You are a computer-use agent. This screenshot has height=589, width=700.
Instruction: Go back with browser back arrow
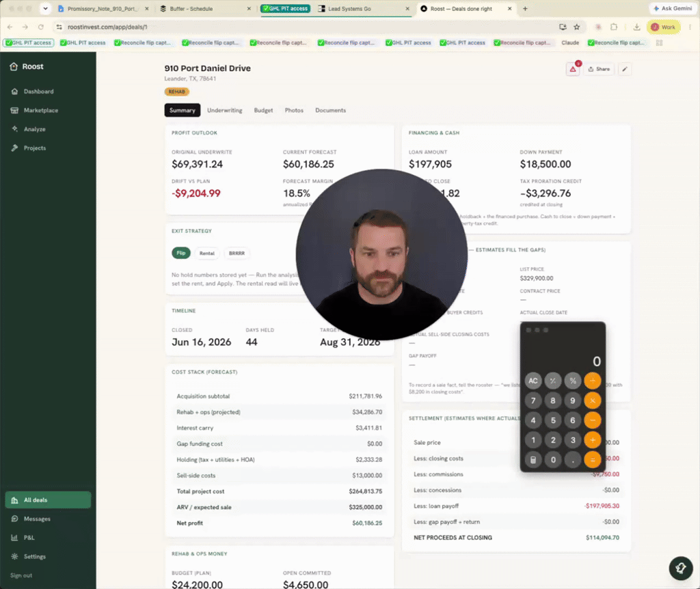10,27
